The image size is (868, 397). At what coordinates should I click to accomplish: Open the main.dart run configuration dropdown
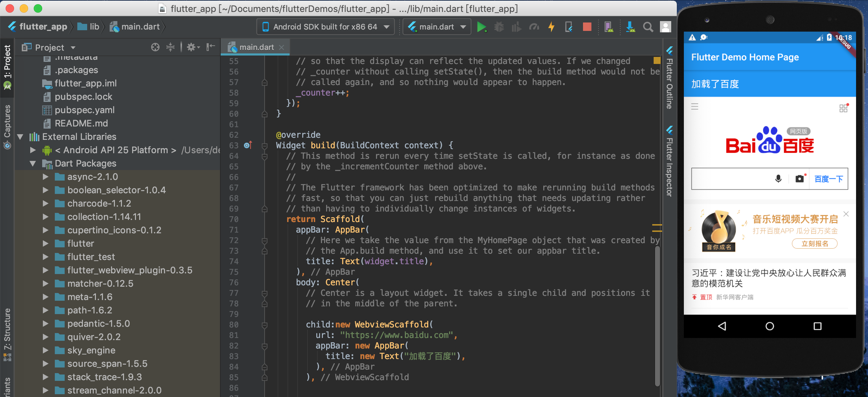tap(437, 27)
